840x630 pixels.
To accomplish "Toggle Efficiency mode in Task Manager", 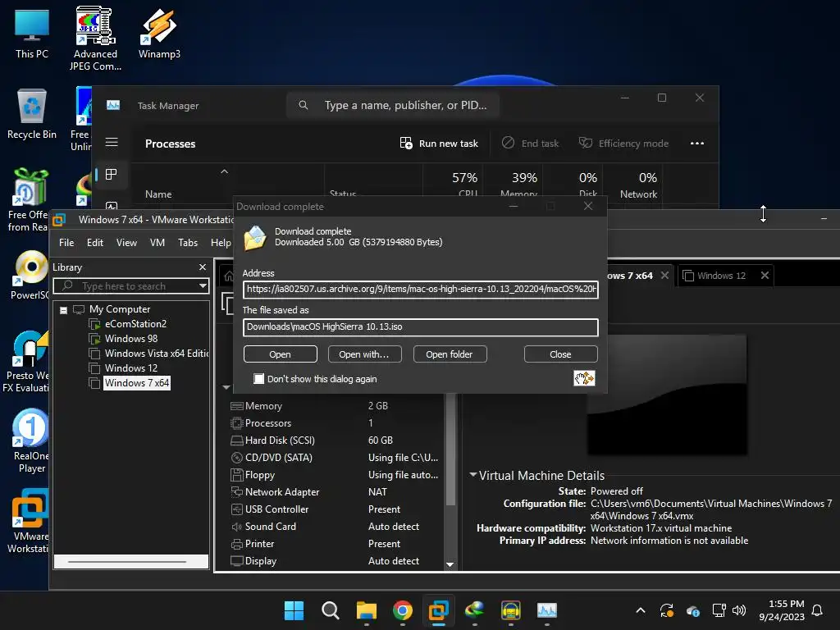I will click(623, 143).
